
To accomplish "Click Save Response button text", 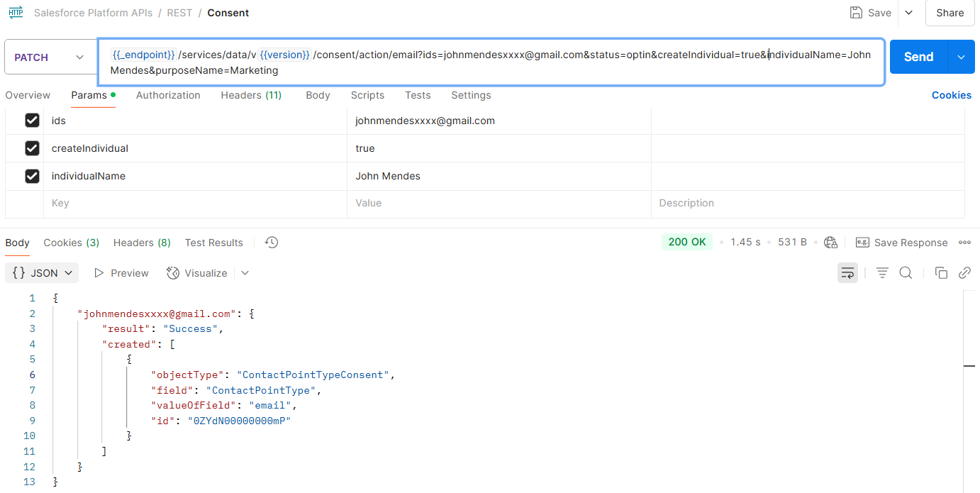I will (x=911, y=243).
